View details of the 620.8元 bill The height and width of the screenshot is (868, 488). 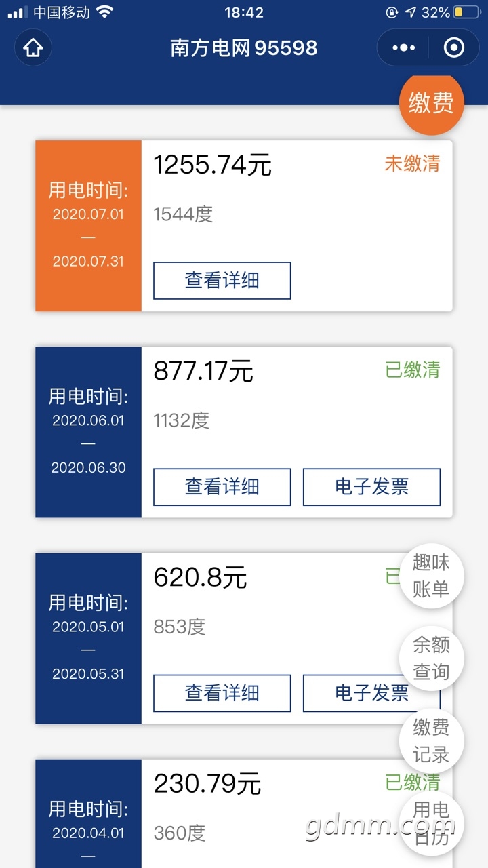click(222, 693)
